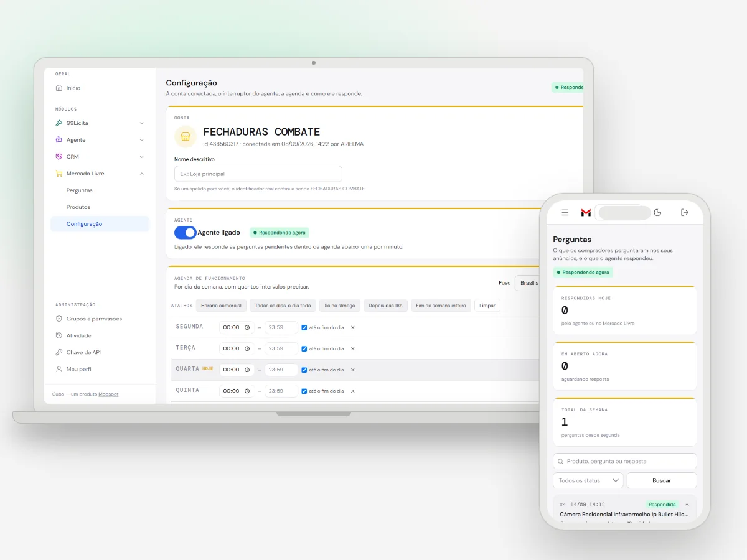Click the store icon beside FECHADURAS COMBATE
The image size is (747, 560).
185,136
